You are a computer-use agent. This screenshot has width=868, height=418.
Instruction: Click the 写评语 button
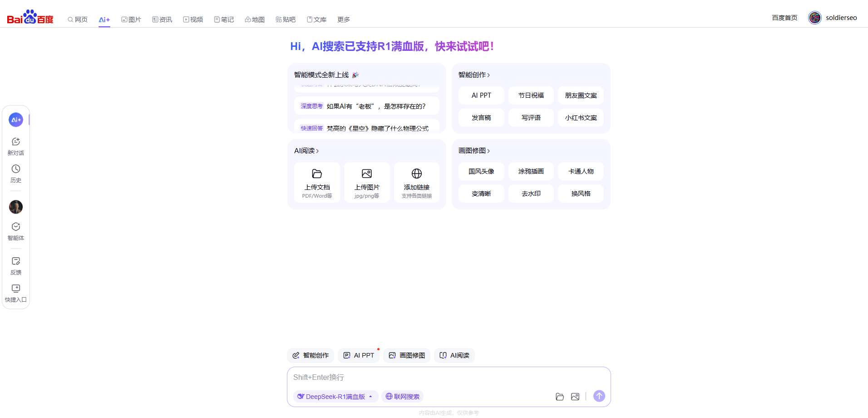point(531,118)
